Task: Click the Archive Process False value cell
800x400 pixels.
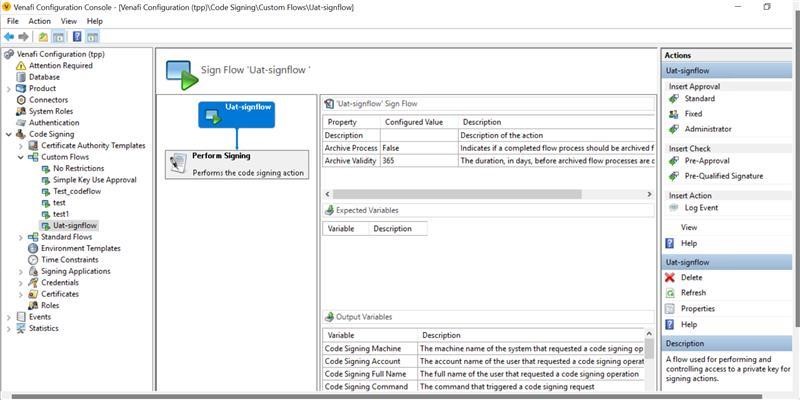Action: tap(419, 148)
